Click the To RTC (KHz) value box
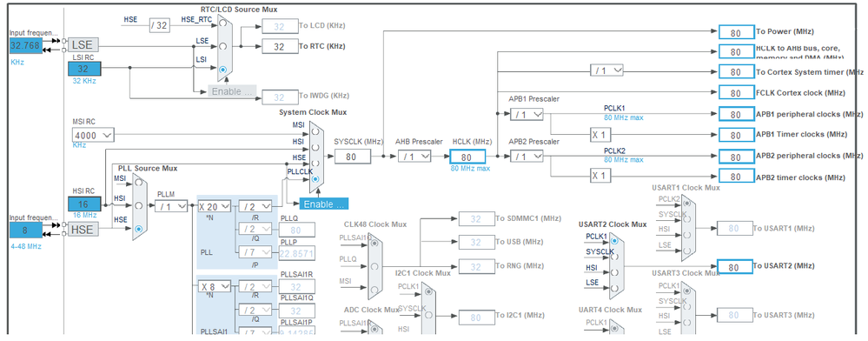This screenshot has height=341, width=868. click(x=280, y=47)
